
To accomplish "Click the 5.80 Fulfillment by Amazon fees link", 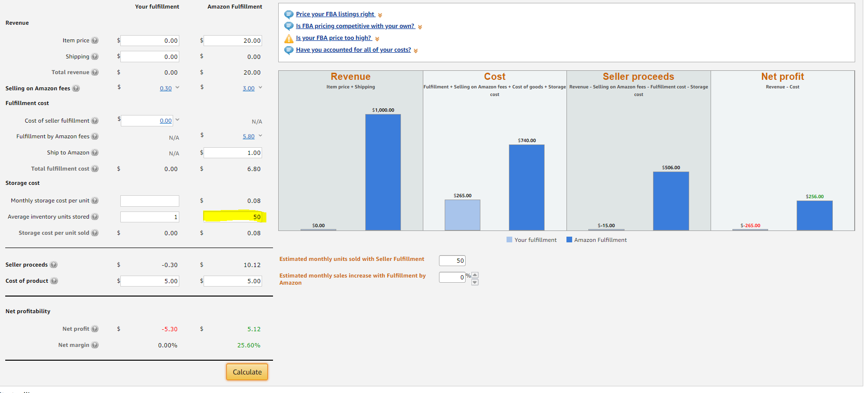I will (249, 136).
